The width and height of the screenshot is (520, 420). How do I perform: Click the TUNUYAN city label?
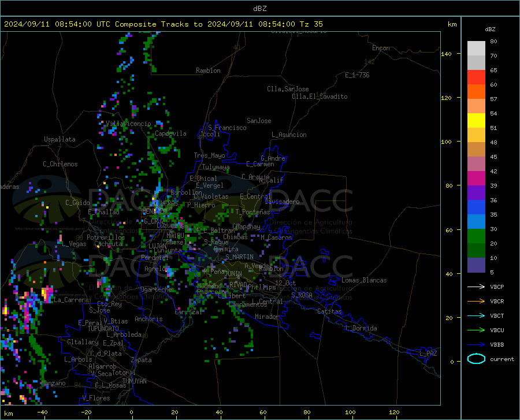[134, 381]
